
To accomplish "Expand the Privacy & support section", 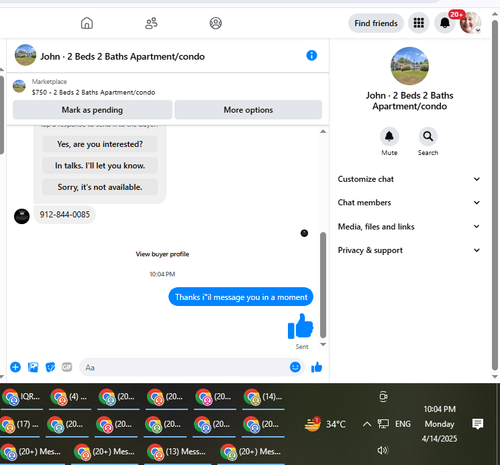I will point(409,250).
